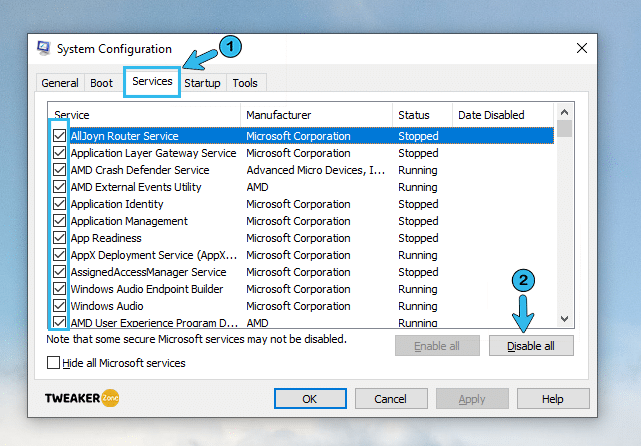Screen dimensions: 641x446
Task: Click Running status of Windows Audio
Action: pos(418,306)
